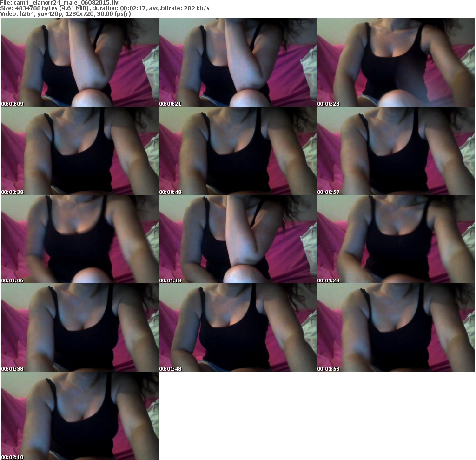This screenshot has width=476, height=460.
Task: Pick the frame stamped 00:01:28
Action: tap(396, 239)
